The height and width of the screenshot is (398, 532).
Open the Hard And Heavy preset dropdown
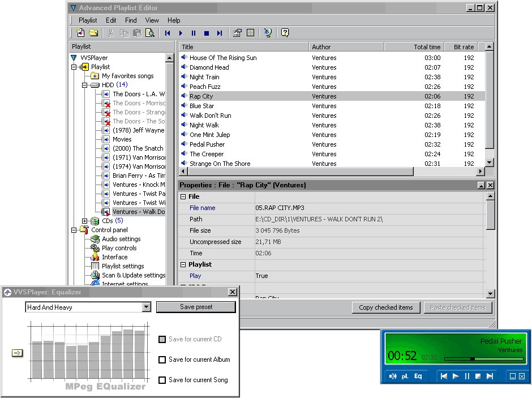146,307
